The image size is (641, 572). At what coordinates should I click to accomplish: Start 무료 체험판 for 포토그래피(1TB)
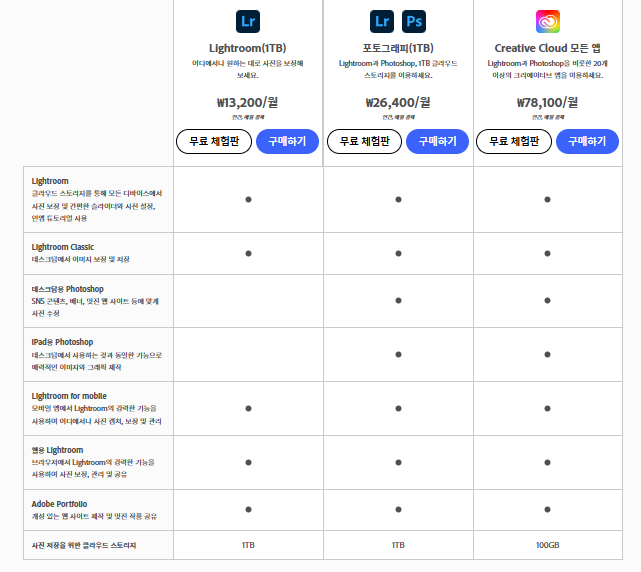[365, 141]
